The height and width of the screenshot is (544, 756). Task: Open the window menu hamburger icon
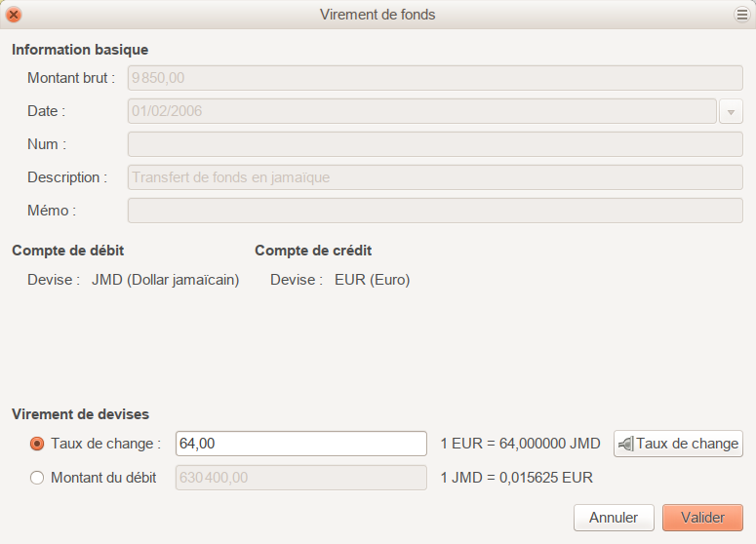click(x=741, y=15)
